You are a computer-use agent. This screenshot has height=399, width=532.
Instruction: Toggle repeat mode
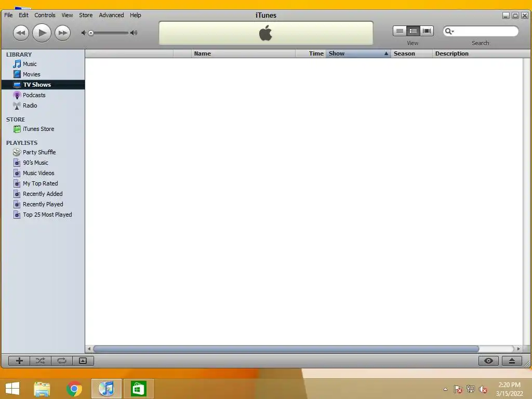(x=62, y=361)
